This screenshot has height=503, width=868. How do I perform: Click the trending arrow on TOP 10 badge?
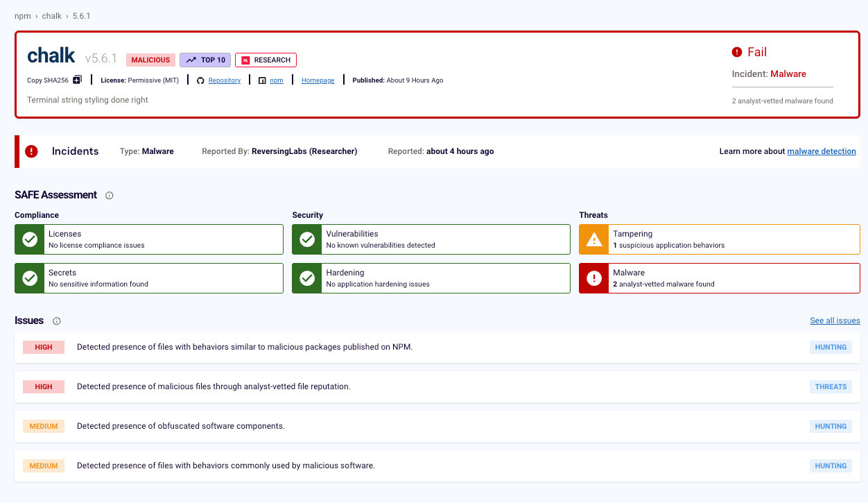coord(191,60)
